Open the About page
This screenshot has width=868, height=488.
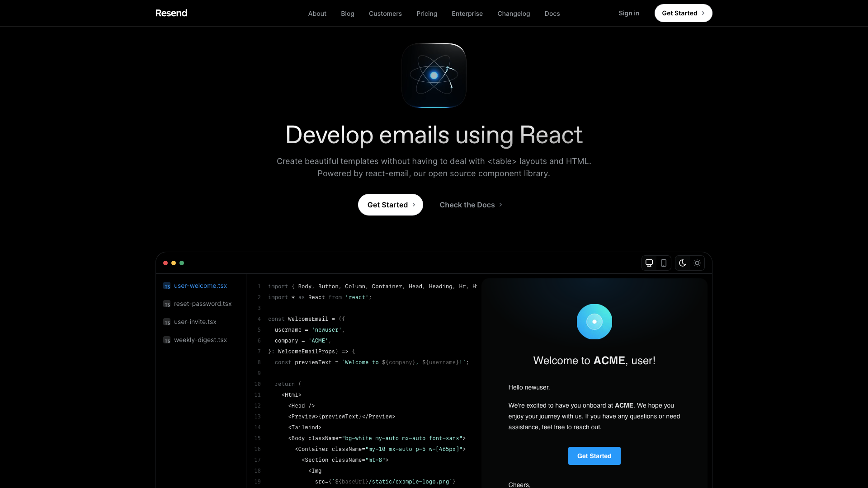point(317,14)
